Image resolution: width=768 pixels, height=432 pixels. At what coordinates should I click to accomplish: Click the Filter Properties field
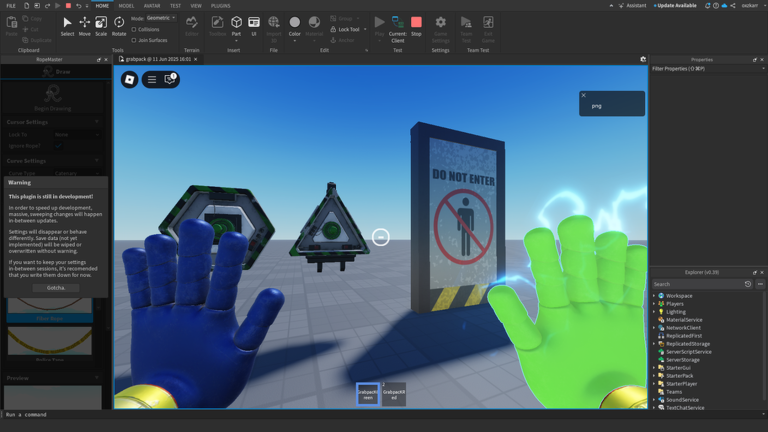pos(707,69)
